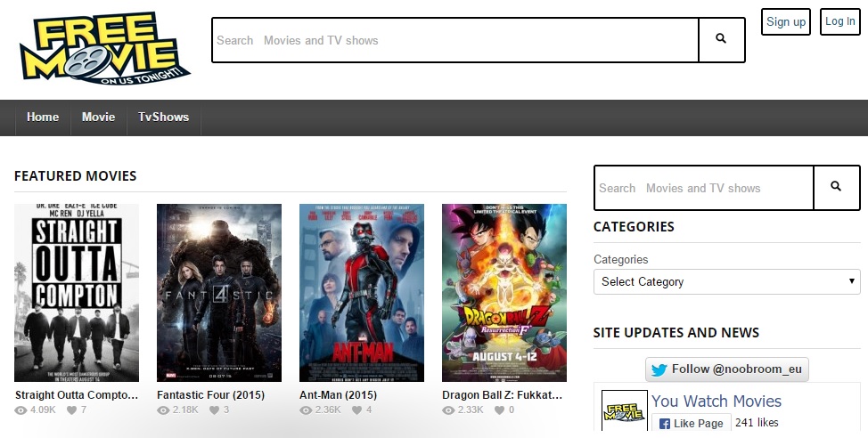Click the heart icon under Straight Outta Compton
This screenshot has height=438, width=868.
click(72, 410)
